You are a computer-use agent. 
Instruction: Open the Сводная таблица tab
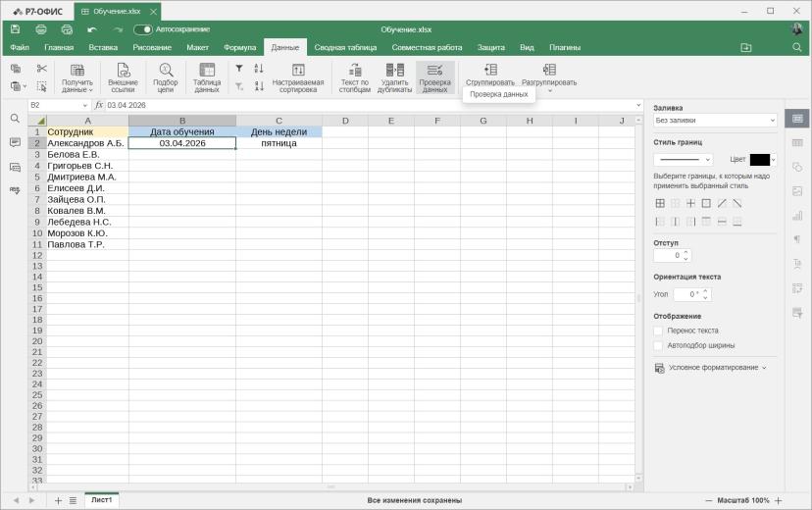[x=345, y=47]
